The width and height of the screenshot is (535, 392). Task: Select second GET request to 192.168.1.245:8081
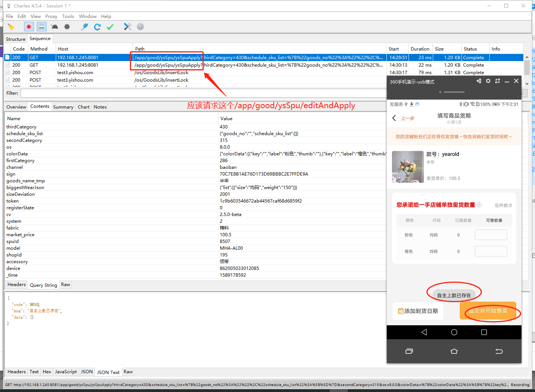(264, 65)
